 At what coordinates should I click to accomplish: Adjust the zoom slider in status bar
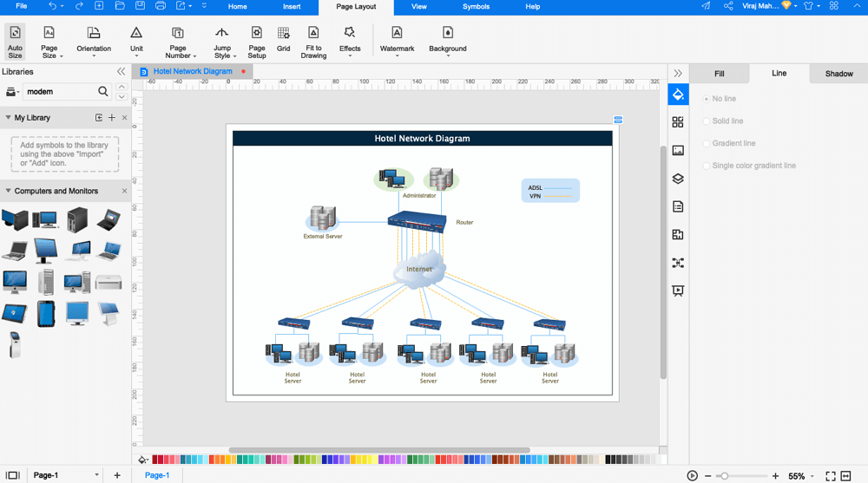(x=724, y=476)
